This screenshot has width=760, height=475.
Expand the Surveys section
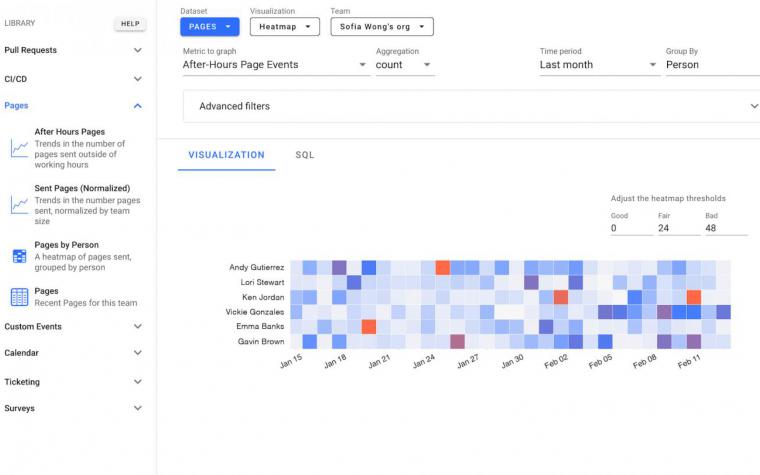(x=74, y=408)
